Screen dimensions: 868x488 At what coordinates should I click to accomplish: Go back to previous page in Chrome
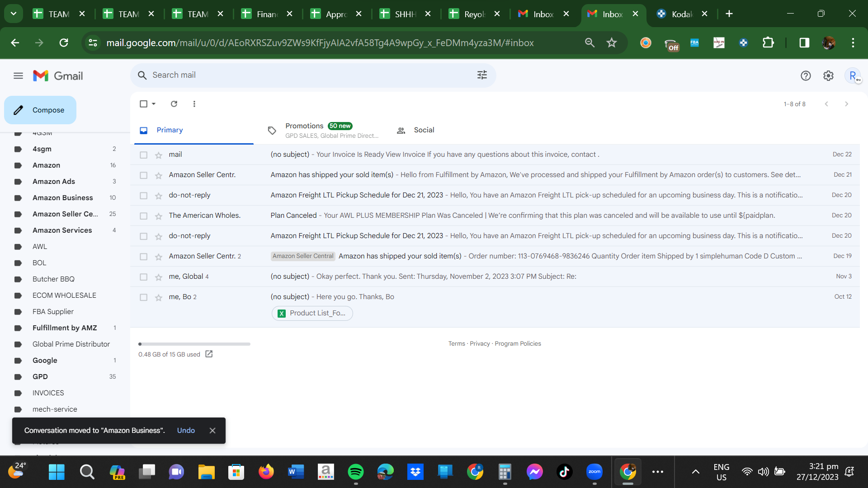click(x=15, y=42)
